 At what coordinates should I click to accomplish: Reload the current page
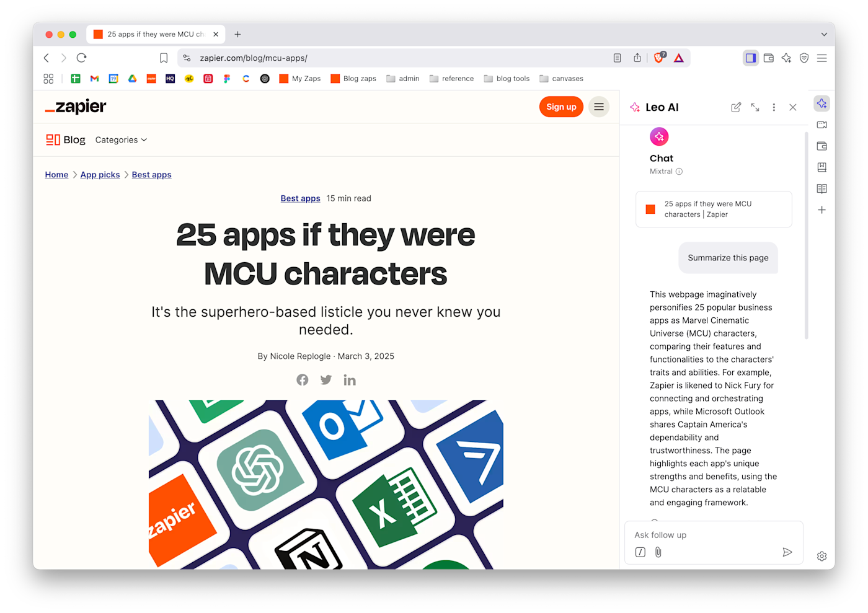(x=81, y=58)
